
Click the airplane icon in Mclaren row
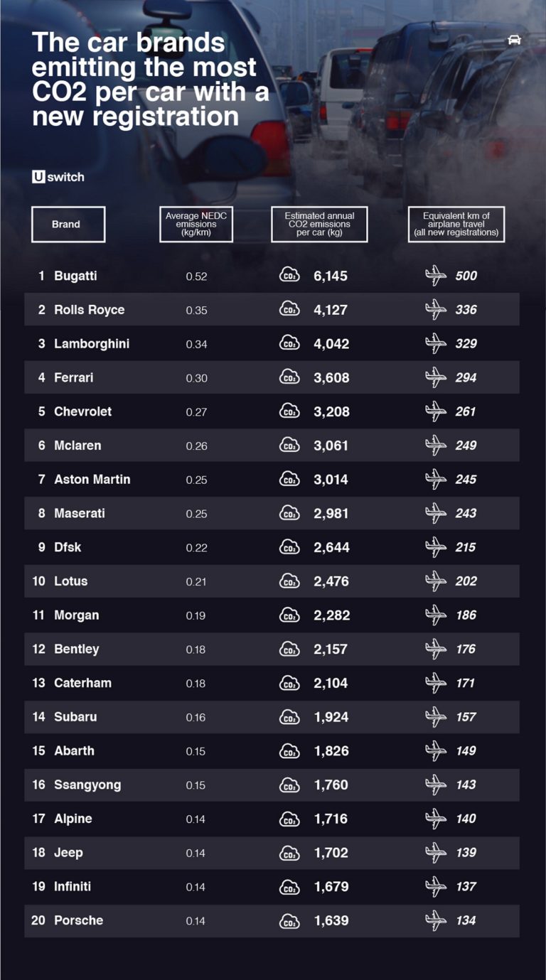point(435,446)
